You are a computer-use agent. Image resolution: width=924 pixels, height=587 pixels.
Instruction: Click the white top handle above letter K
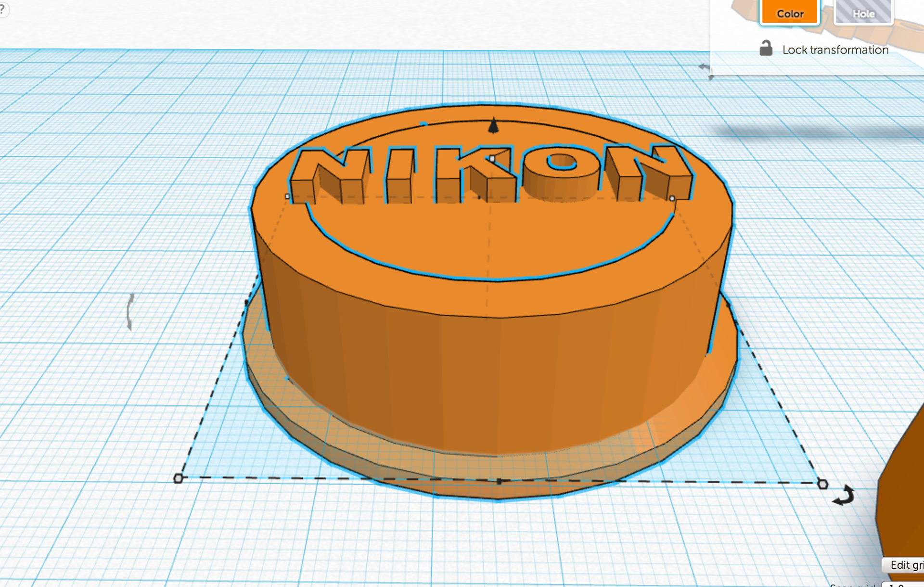(x=492, y=159)
